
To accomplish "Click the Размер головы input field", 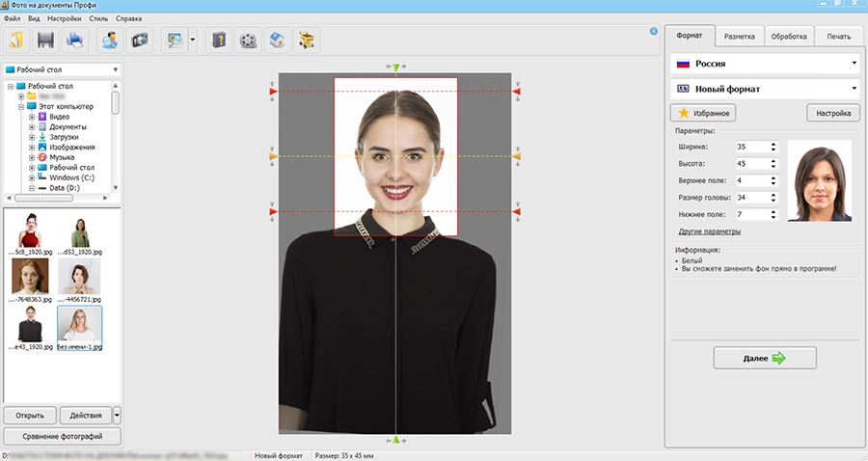I will tap(748, 198).
